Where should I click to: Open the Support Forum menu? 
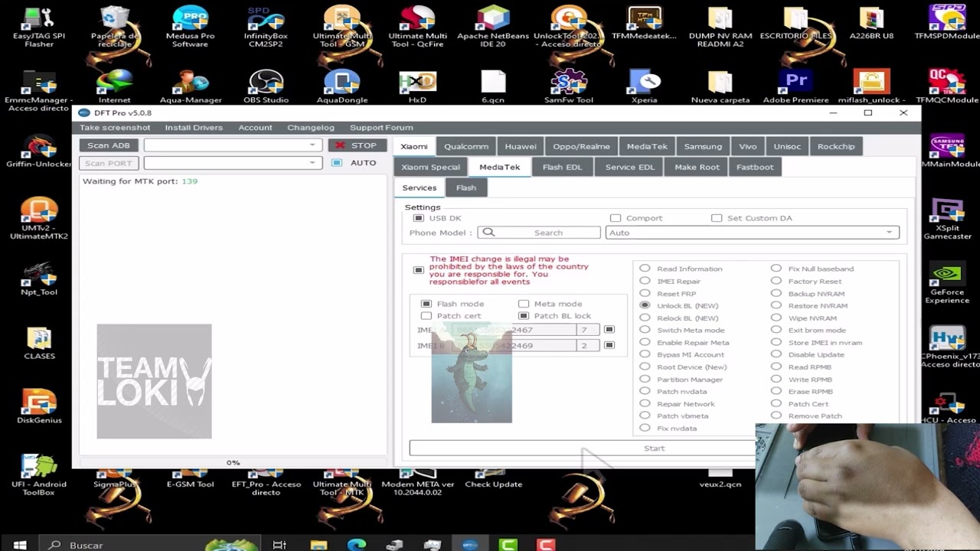coord(381,128)
